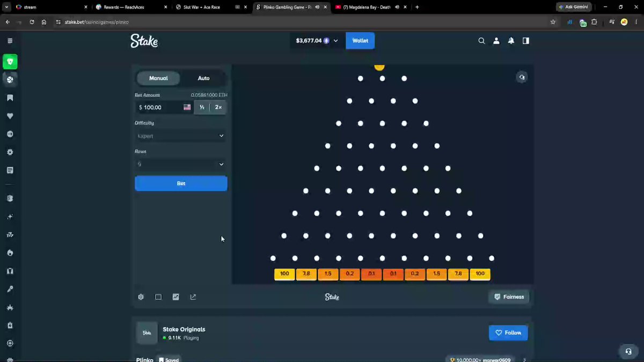Switch to Rewards — ReachAces tab

point(131,7)
